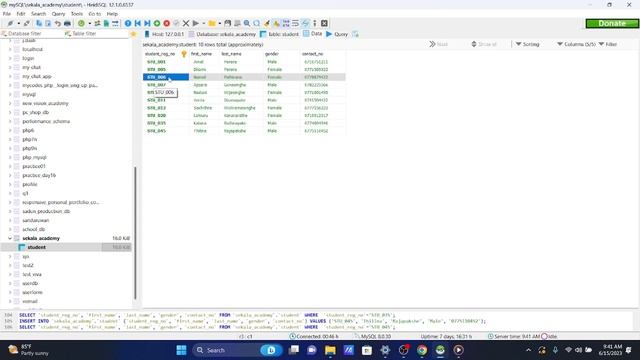The width and height of the screenshot is (640, 360).
Task: Open SQL file with yellow folder icon
Action: coord(212,23)
